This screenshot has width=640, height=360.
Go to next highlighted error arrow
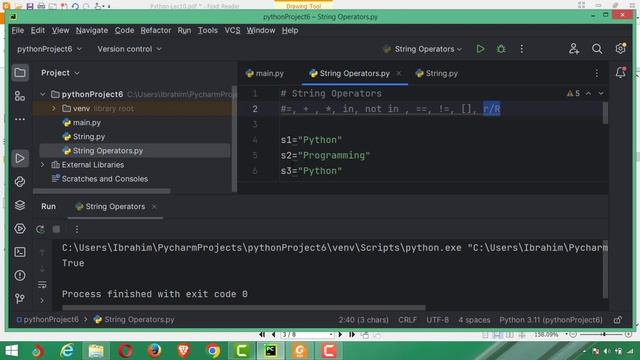tap(601, 93)
